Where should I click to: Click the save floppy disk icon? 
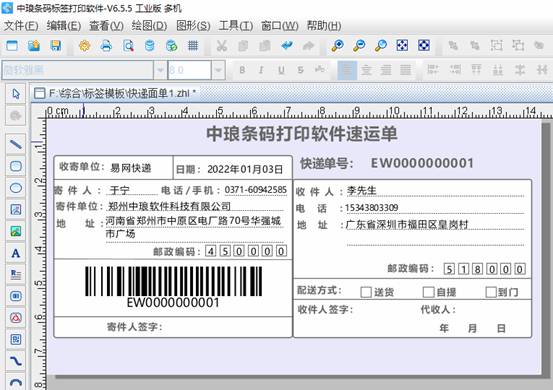[x=56, y=45]
